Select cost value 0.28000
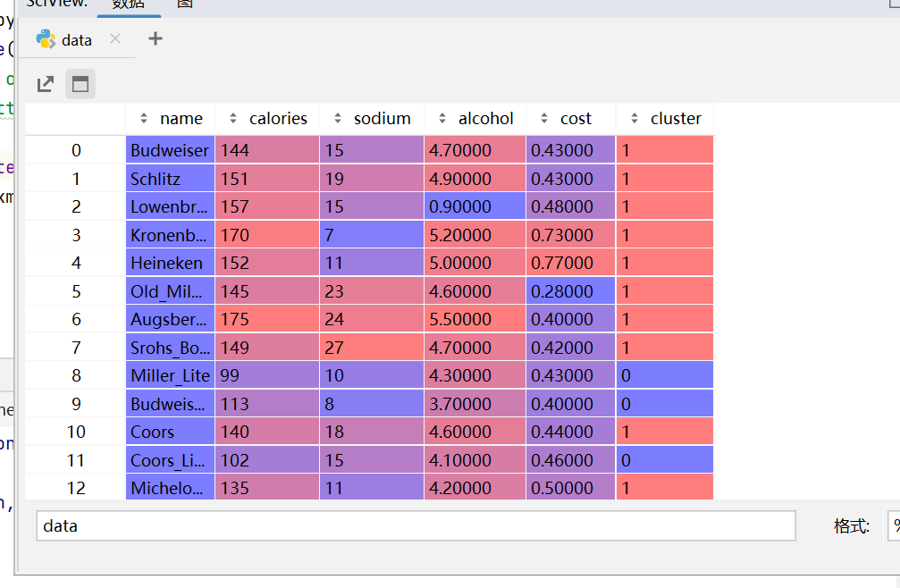This screenshot has height=588, width=900. [x=570, y=290]
